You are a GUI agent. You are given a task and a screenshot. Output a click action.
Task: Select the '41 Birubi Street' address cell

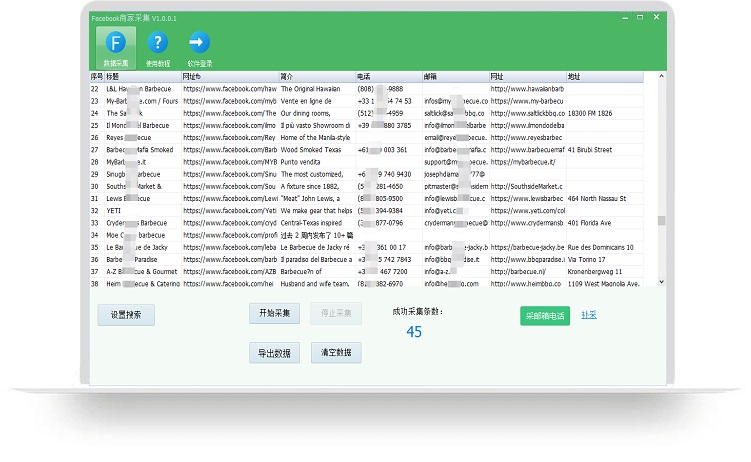point(605,150)
